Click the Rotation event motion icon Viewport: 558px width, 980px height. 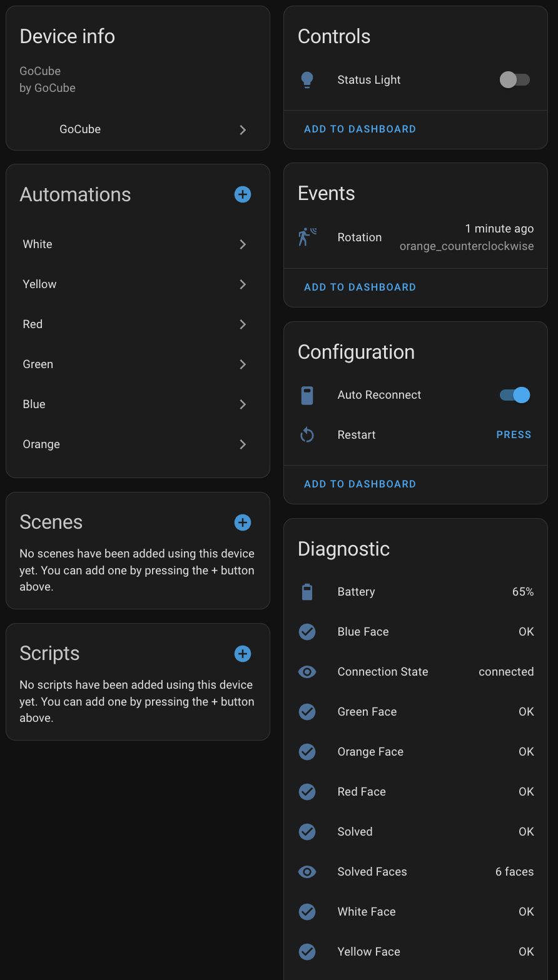(307, 237)
